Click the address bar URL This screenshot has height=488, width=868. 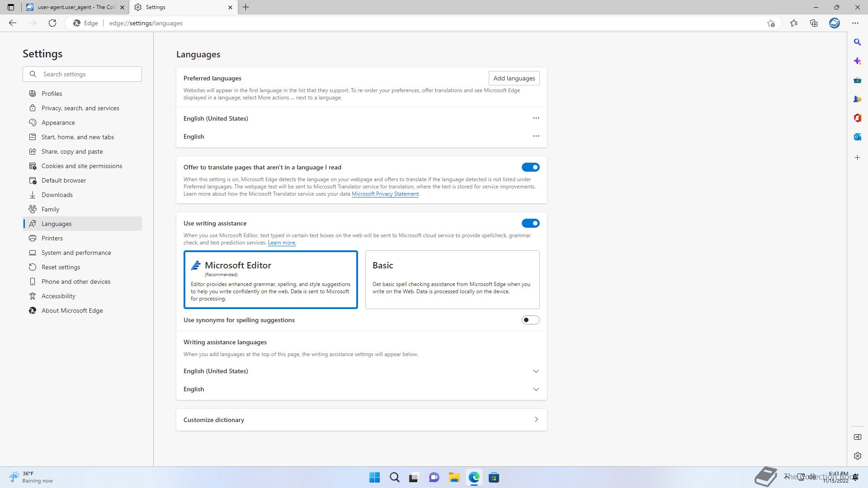146,23
